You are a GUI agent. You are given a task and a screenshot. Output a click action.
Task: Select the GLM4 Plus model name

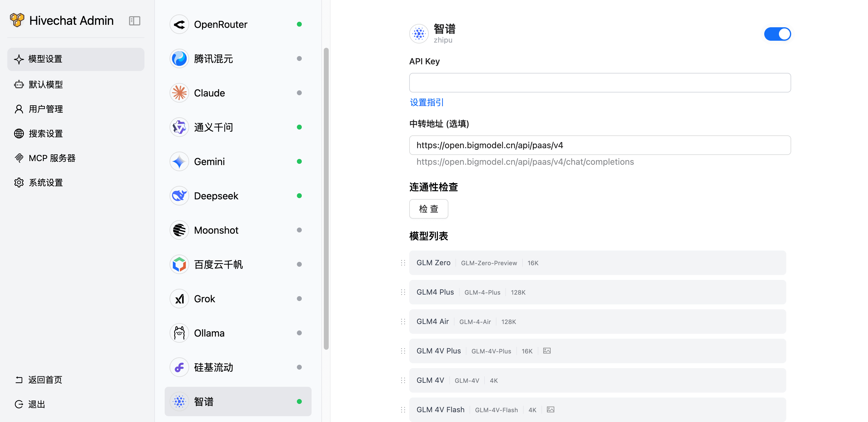435,292
